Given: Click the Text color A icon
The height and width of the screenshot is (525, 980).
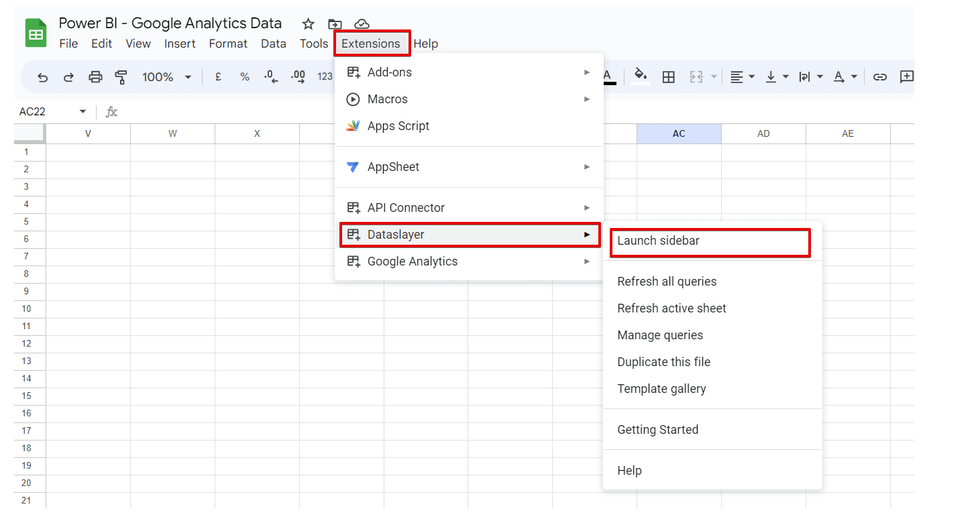Looking at the screenshot, I should (609, 76).
